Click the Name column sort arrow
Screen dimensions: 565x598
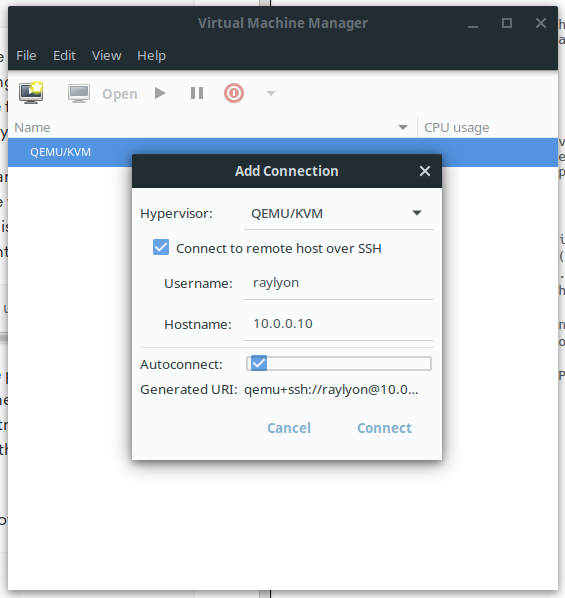(403, 127)
